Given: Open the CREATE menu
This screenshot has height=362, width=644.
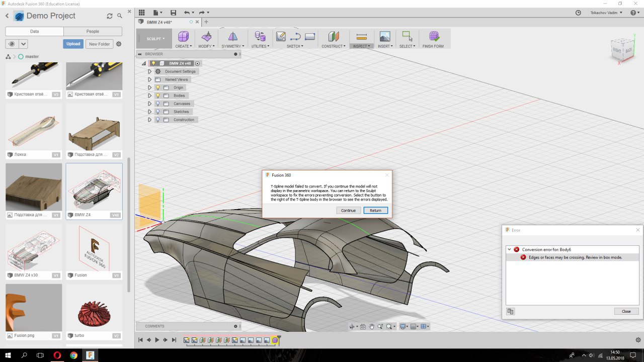Looking at the screenshot, I should pyautogui.click(x=183, y=46).
